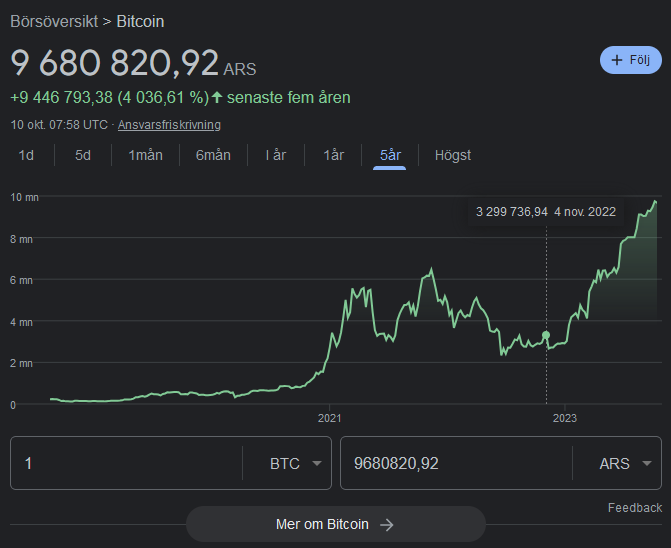
Task: Show the Högst maximum range tab
Action: coord(452,155)
